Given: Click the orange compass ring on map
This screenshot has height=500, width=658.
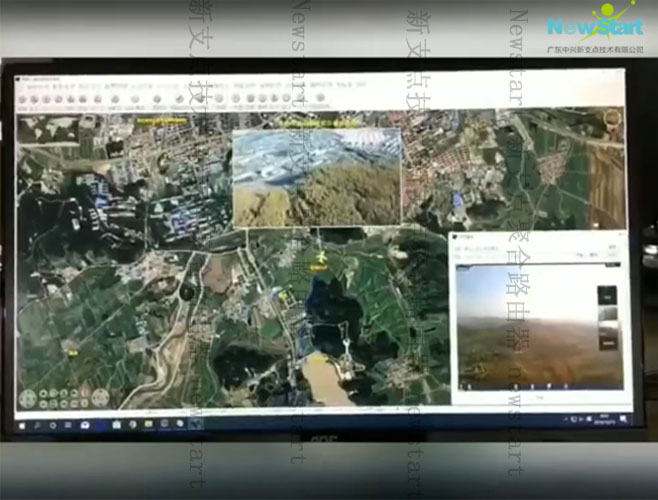Looking at the screenshot, I should tap(612, 117).
